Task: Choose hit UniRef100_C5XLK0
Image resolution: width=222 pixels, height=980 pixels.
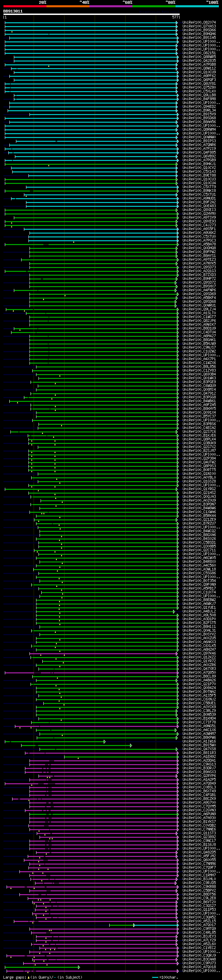Action: coord(199,91)
